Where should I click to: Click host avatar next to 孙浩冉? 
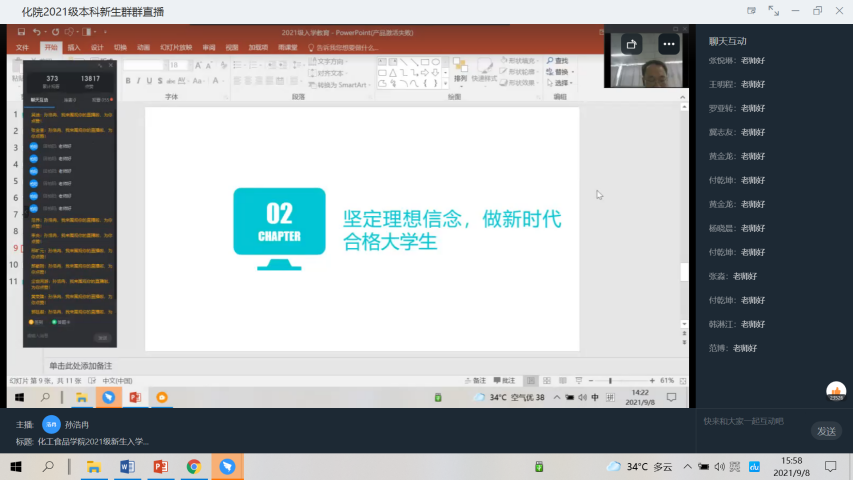51,424
